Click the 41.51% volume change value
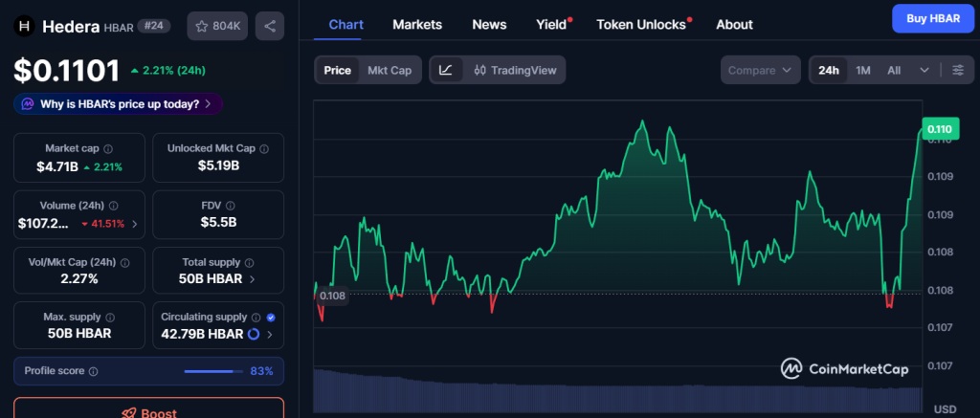The width and height of the screenshot is (980, 418). (x=107, y=224)
